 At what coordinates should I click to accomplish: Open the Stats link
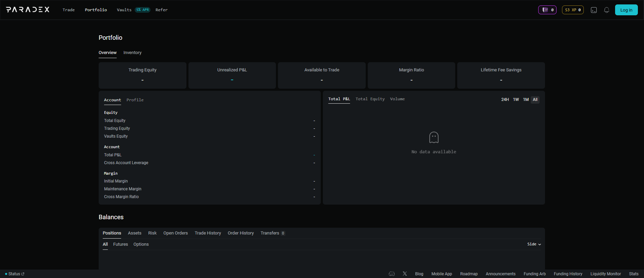click(634, 274)
